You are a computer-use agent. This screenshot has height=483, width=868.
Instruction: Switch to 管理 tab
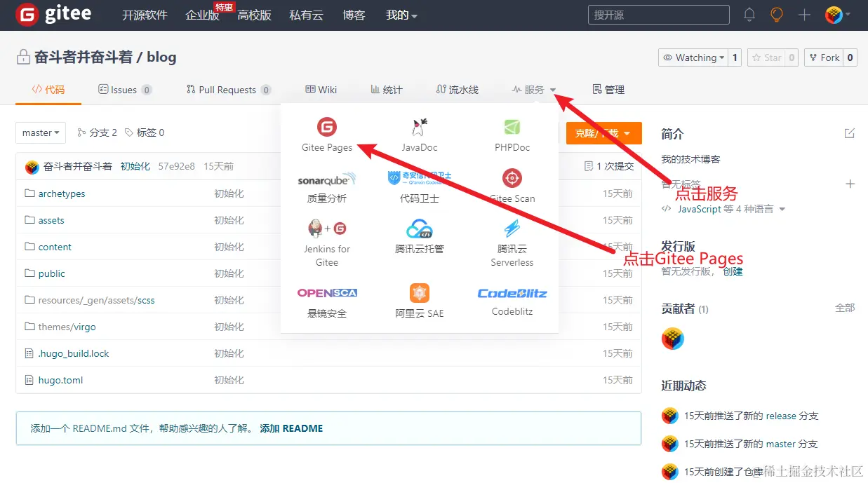(x=608, y=90)
